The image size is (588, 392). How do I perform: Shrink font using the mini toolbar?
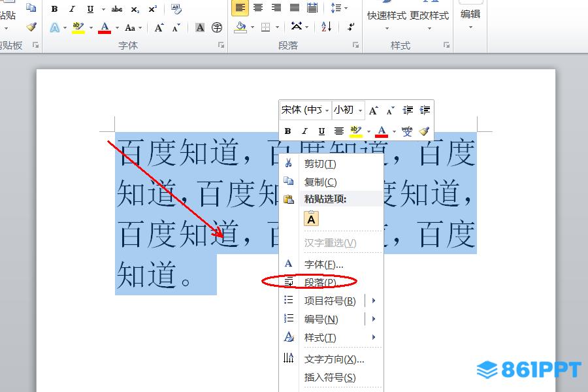click(391, 110)
